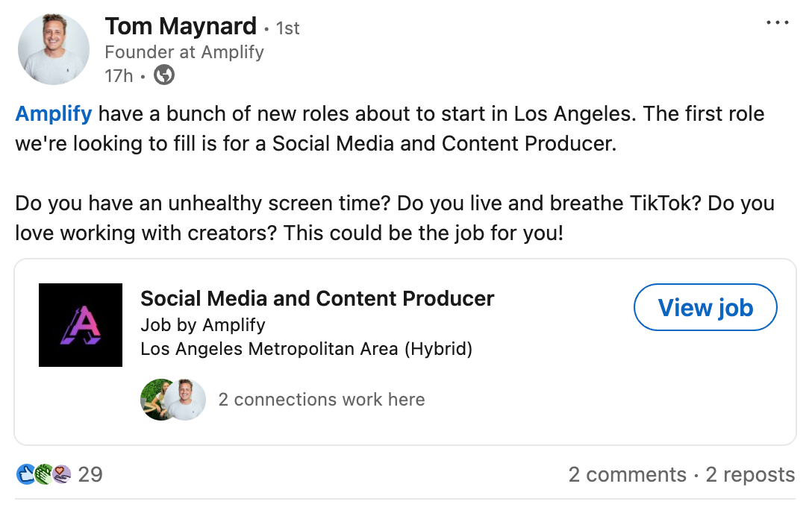Screen dimensions: 812x510
Task: View the 2 reposts of this post
Action: (750, 474)
